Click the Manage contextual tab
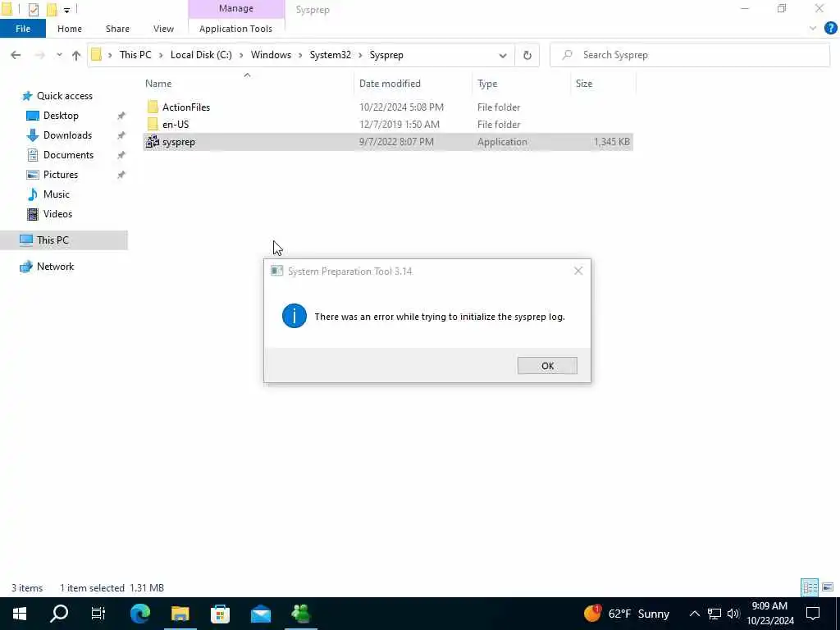The width and height of the screenshot is (840, 630). click(235, 8)
